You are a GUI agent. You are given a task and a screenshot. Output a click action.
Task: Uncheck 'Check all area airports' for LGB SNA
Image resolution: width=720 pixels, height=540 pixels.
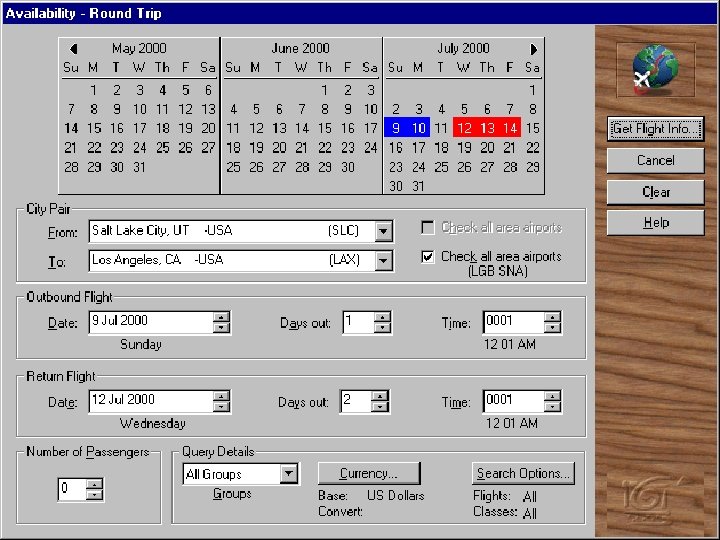click(x=428, y=257)
